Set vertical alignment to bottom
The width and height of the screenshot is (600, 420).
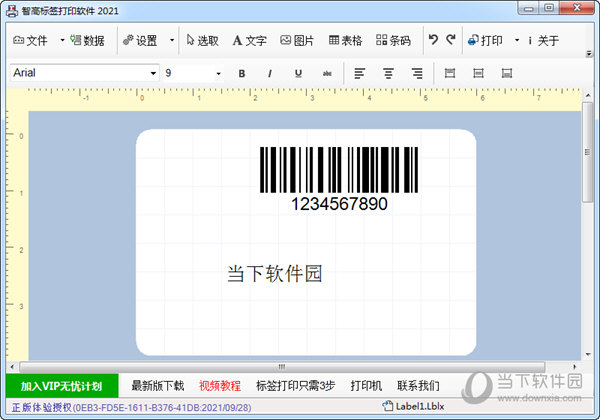(x=507, y=73)
